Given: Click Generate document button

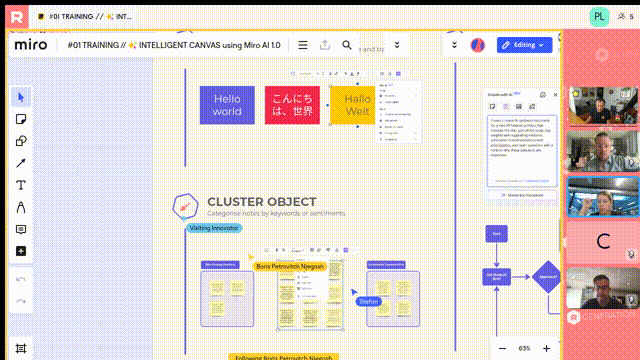Looking at the screenshot, I should [x=522, y=195].
